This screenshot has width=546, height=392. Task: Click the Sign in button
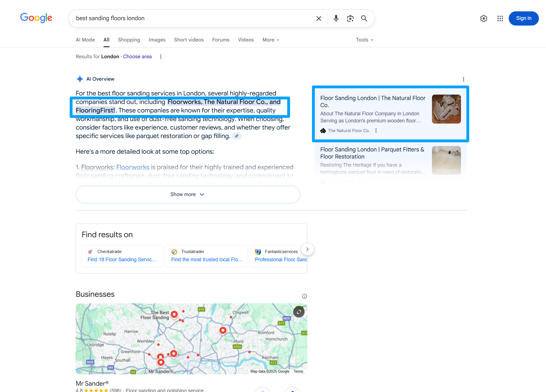click(x=523, y=18)
